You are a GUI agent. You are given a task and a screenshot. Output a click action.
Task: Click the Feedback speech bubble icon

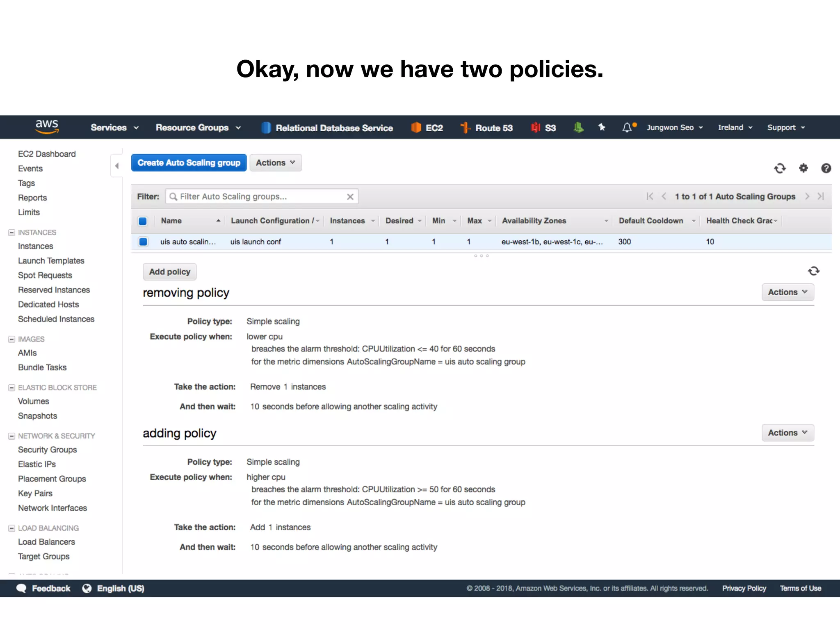(x=21, y=588)
